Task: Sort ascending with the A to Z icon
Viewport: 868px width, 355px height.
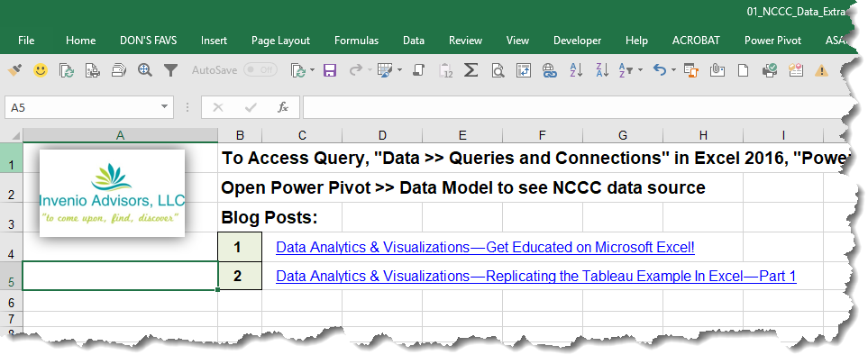Action: tap(576, 70)
